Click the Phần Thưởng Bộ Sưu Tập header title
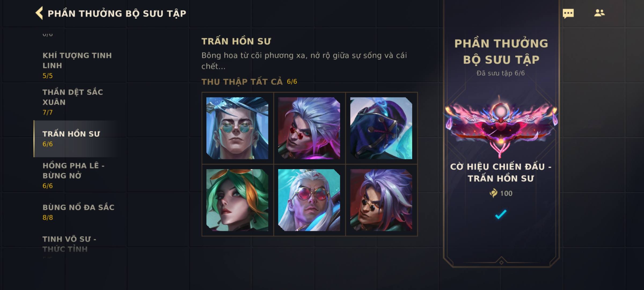 tap(117, 13)
